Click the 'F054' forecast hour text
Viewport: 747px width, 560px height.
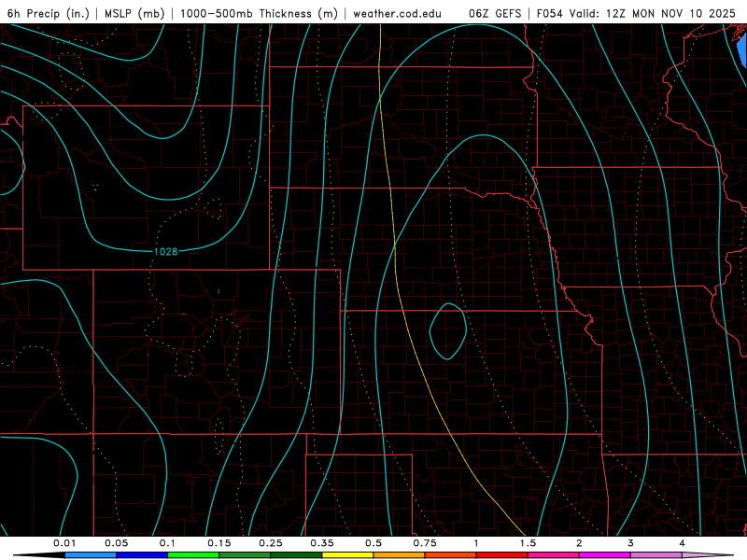tap(550, 13)
